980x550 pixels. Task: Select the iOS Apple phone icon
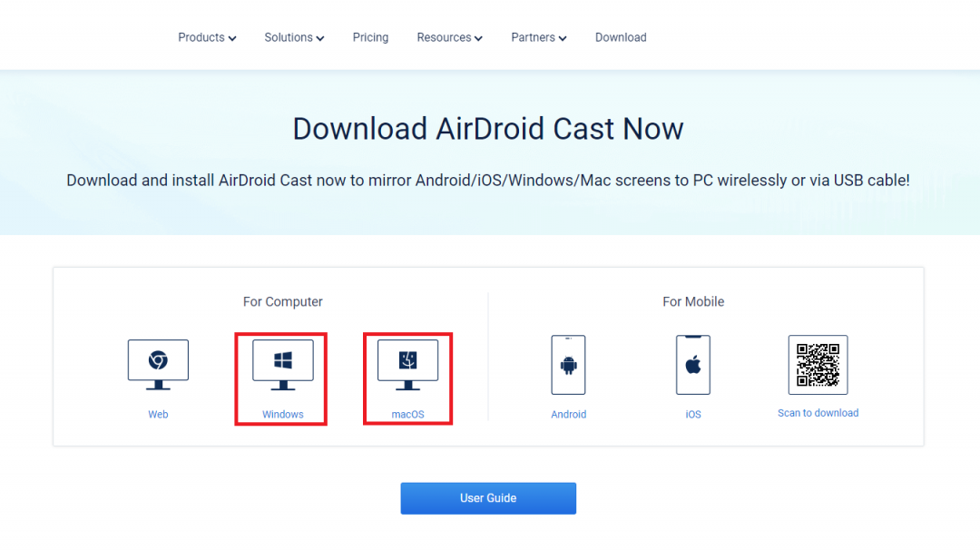click(693, 364)
